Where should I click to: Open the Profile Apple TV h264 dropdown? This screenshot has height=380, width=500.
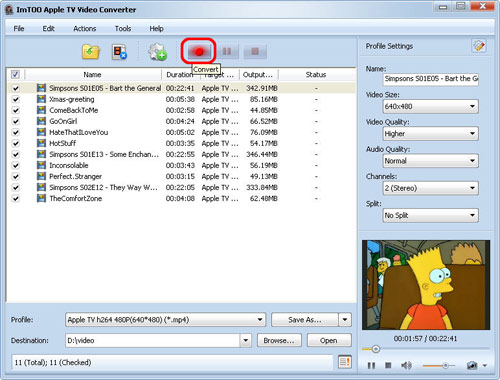pyautogui.click(x=165, y=320)
